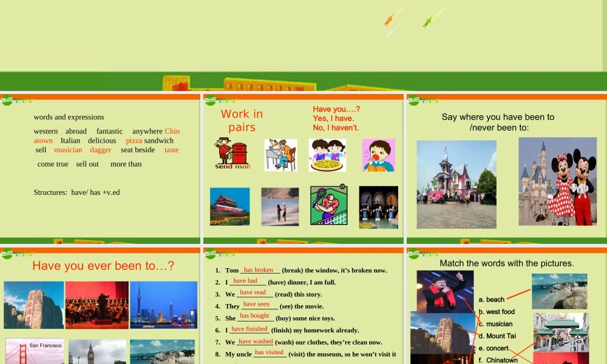The width and height of the screenshot is (607, 364).
Task: Select the answer 'has visited' in sentence 8
Action: [269, 352]
